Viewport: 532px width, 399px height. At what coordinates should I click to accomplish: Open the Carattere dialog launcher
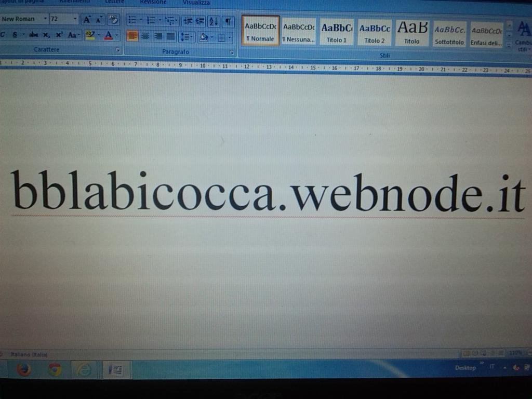click(118, 50)
